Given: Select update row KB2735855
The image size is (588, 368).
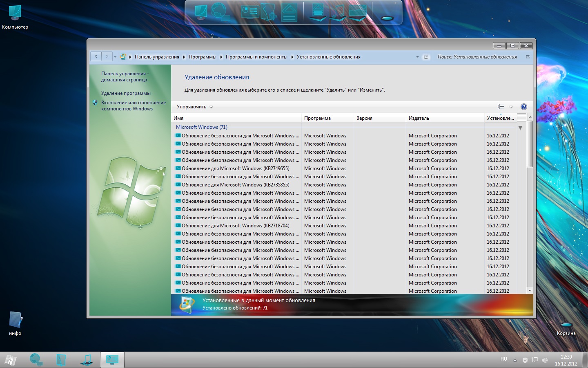Looking at the screenshot, I should 344,185.
